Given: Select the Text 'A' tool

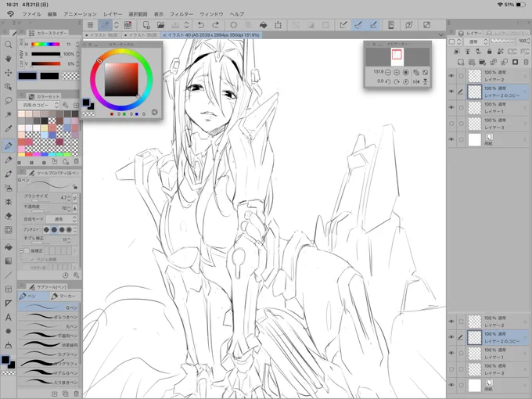Looking at the screenshot, I should pyautogui.click(x=8, y=317).
